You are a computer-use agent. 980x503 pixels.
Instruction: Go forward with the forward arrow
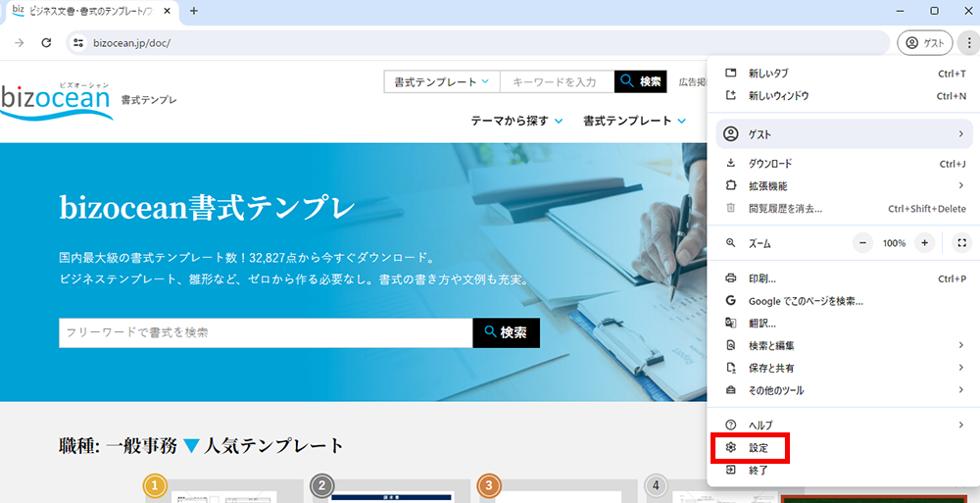tap(20, 43)
